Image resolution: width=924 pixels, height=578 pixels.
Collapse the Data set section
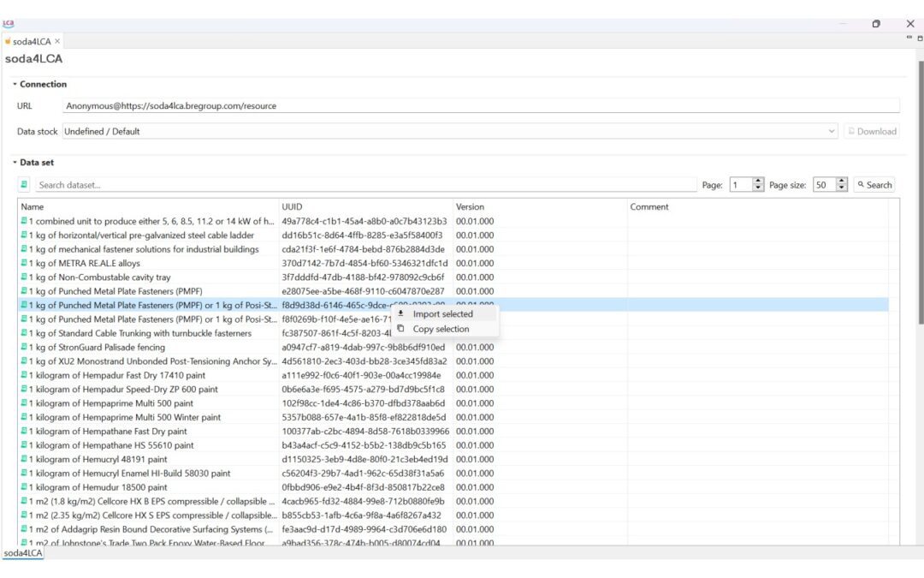click(15, 162)
